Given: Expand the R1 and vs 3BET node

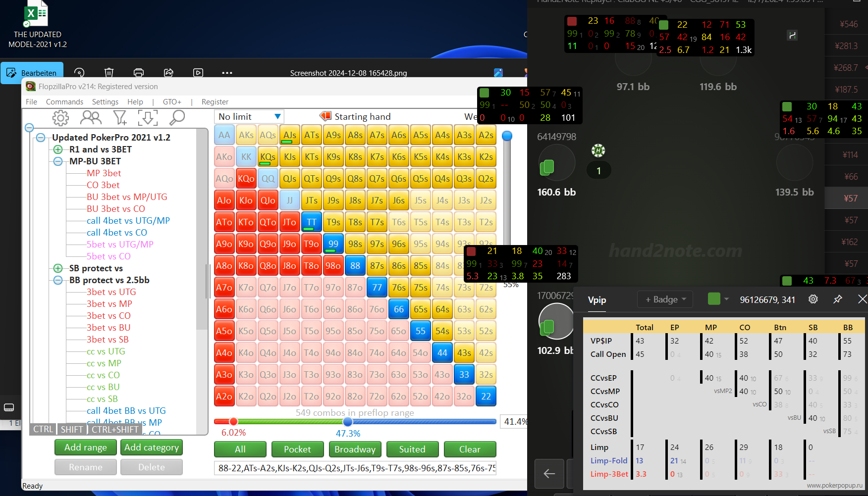Looking at the screenshot, I should 58,149.
